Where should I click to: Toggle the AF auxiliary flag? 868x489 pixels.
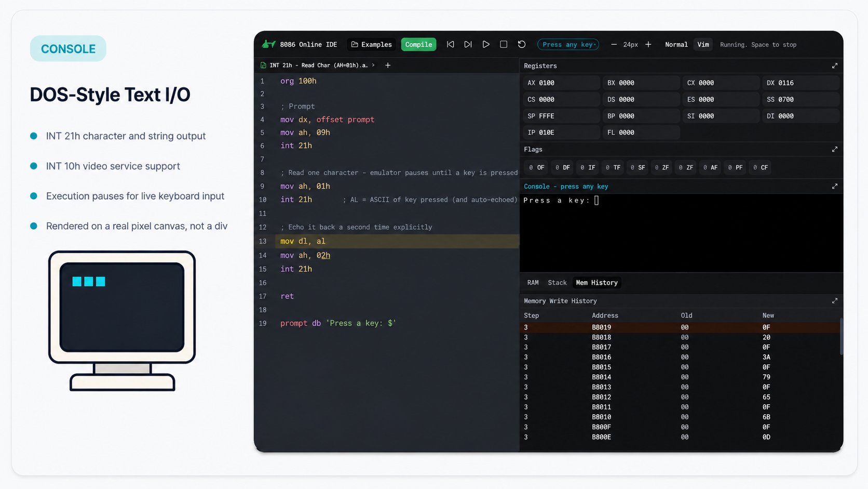[x=711, y=168]
